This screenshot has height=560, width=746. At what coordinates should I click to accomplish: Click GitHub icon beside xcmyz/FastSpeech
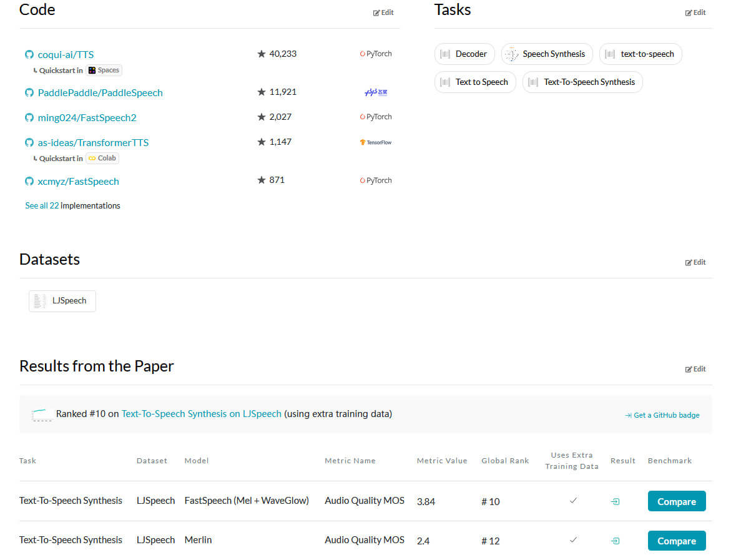[29, 181]
